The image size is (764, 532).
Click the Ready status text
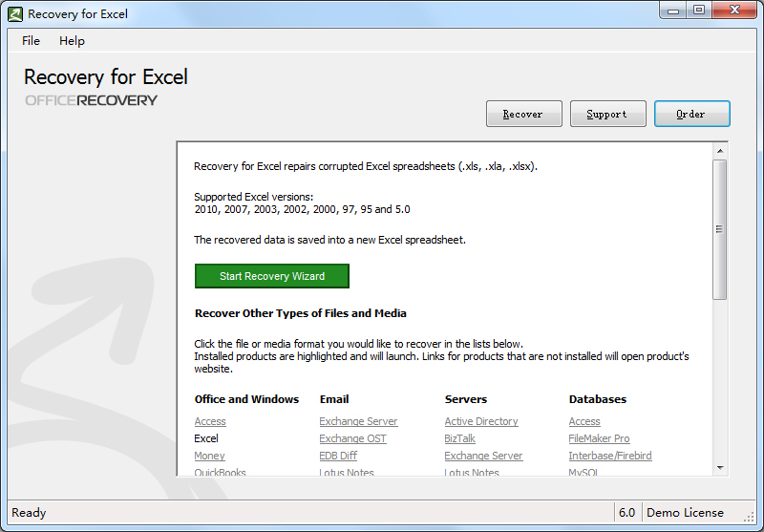coord(29,513)
